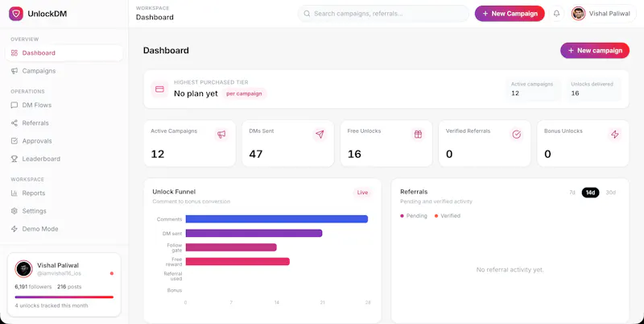This screenshot has width=644, height=324.
Task: Click the Reports bar chart icon
Action: click(14, 193)
